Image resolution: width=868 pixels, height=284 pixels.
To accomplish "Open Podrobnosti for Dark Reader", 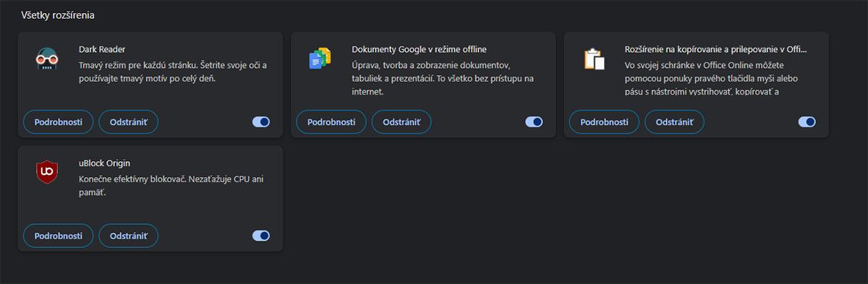I will pyautogui.click(x=59, y=122).
